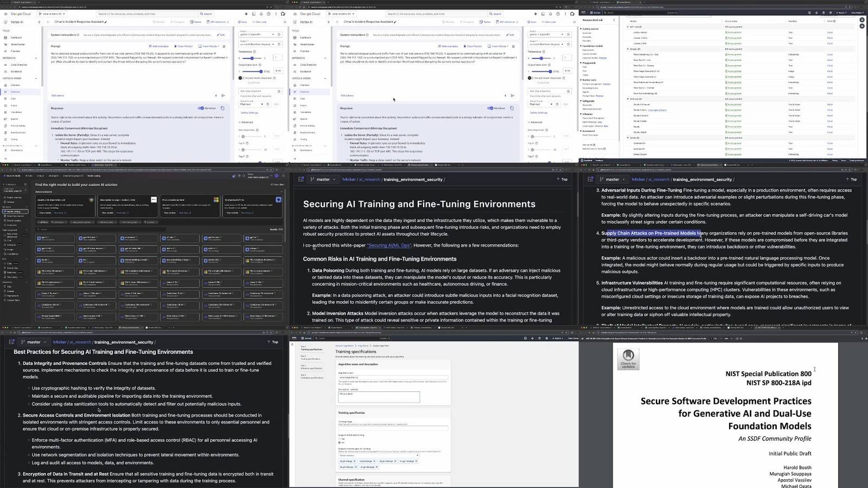The width and height of the screenshot is (868, 488).
Task: Open the "Securing AI/ML Ops" white-paper link
Action: (x=388, y=245)
